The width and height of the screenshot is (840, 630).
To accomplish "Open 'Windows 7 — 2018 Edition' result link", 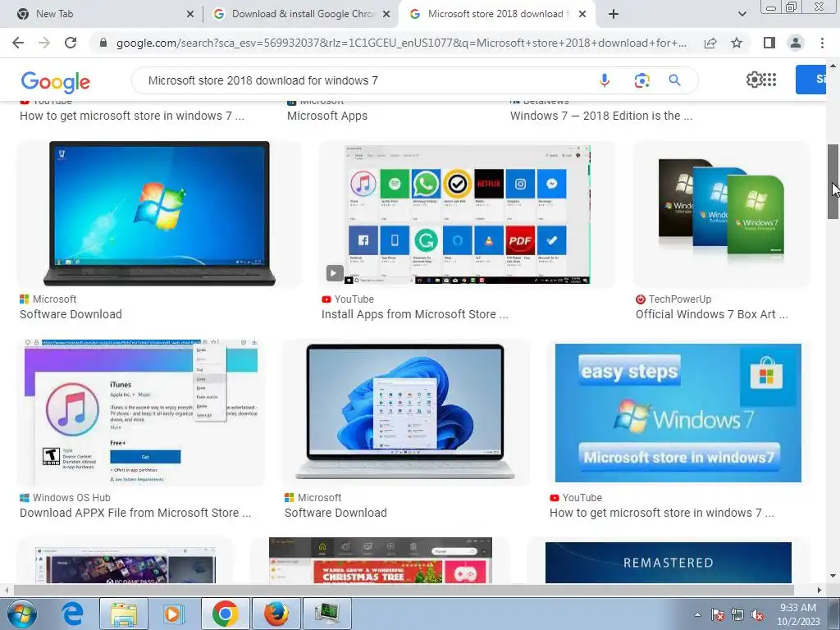I will tap(601, 116).
